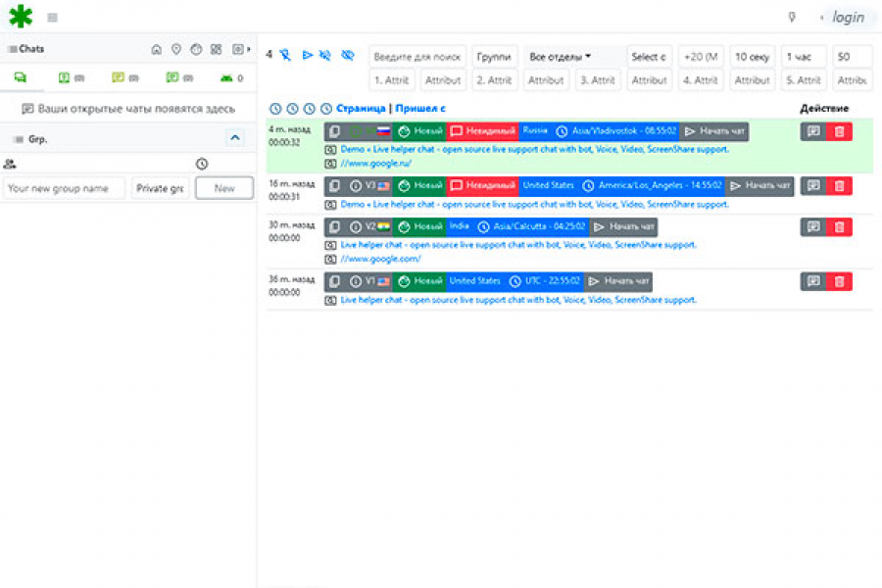Click the home icon in Chats header
882x588 pixels.
(157, 50)
